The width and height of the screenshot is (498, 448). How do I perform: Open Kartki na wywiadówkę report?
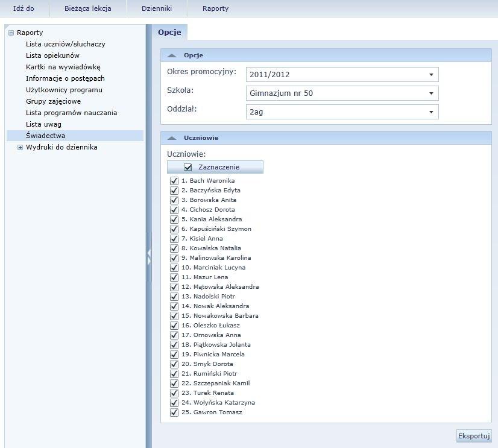pos(63,67)
